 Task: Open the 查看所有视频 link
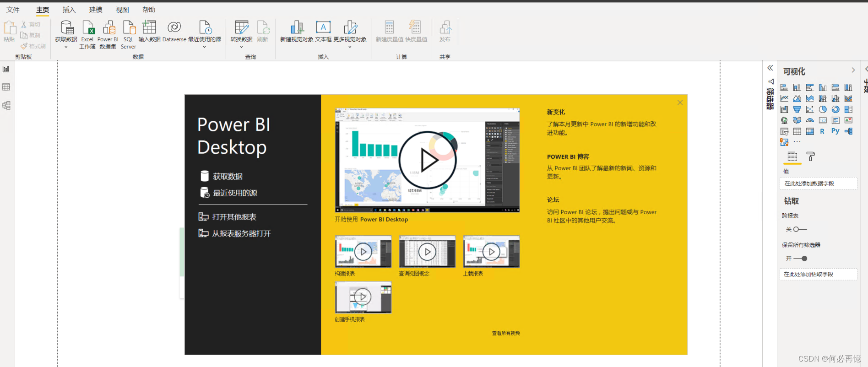click(506, 333)
